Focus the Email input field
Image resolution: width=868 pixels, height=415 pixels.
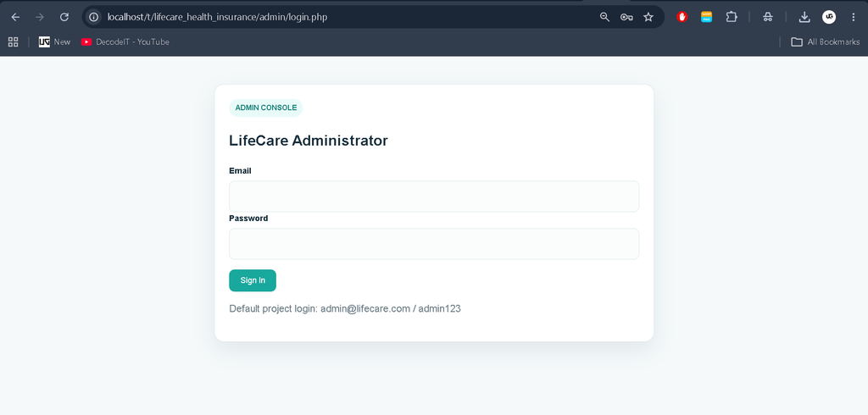click(x=434, y=196)
